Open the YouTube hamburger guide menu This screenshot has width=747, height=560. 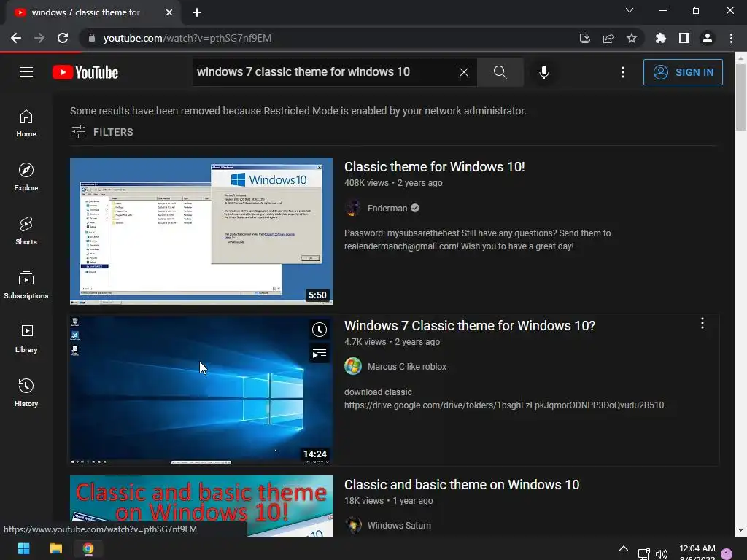tap(26, 72)
